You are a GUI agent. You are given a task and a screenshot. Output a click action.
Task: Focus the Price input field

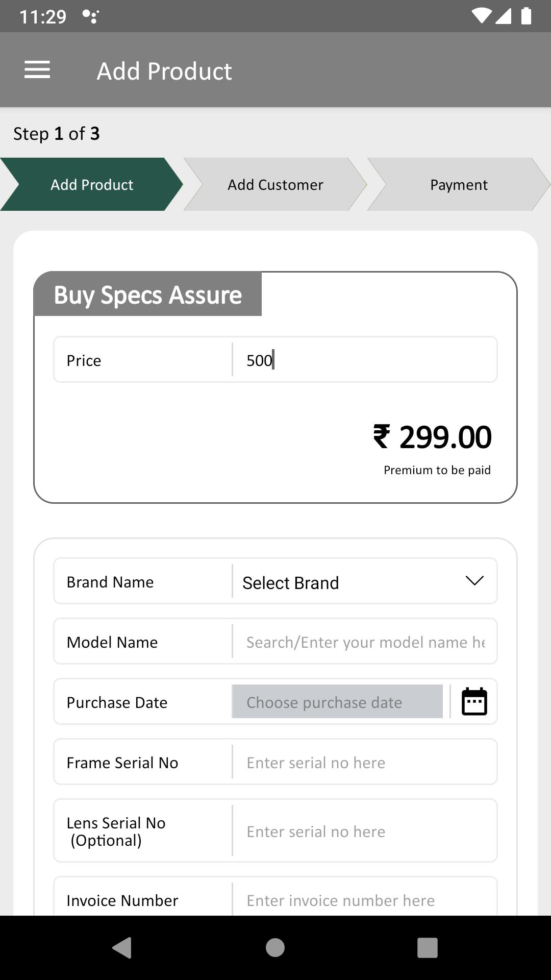point(364,360)
